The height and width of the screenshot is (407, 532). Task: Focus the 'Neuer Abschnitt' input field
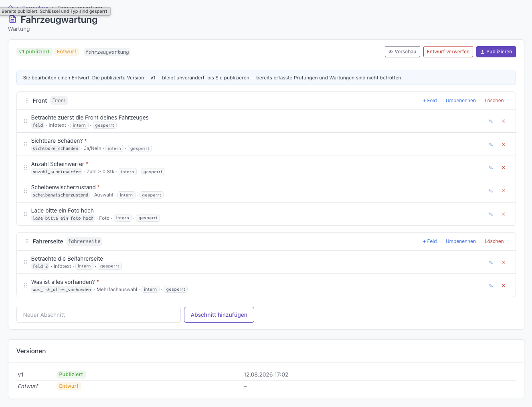(x=99, y=315)
